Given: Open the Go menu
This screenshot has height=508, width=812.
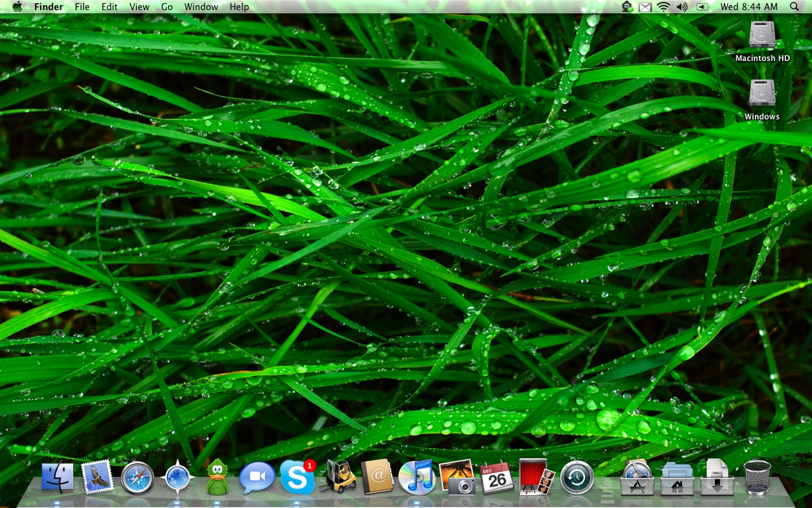Looking at the screenshot, I should pos(167,7).
